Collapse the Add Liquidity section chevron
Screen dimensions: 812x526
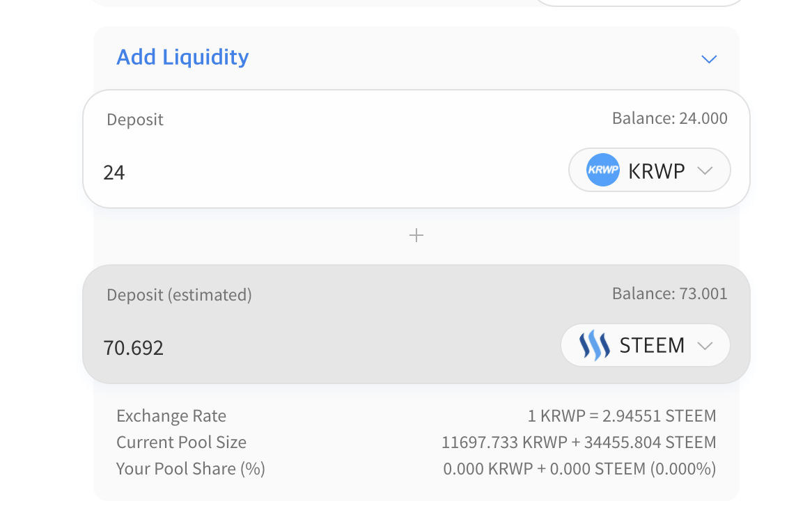pos(709,59)
